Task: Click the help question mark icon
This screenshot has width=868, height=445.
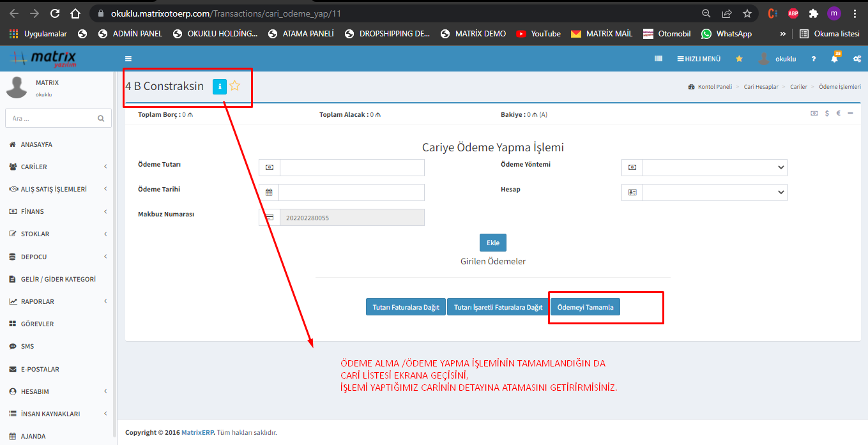Action: (813, 59)
